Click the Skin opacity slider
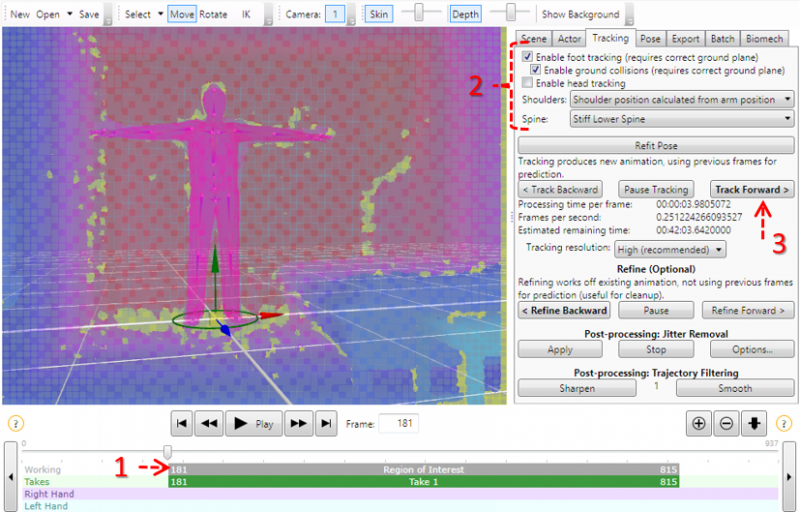 (419, 12)
